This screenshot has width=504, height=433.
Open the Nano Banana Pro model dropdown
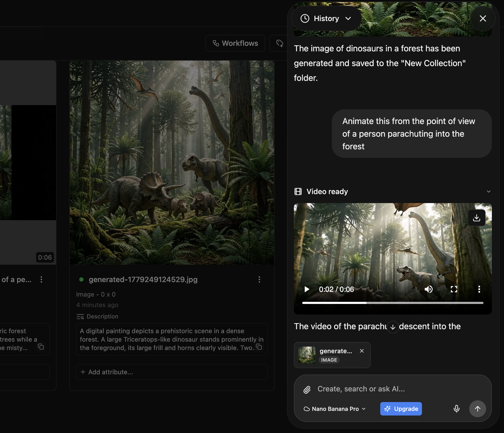click(334, 409)
